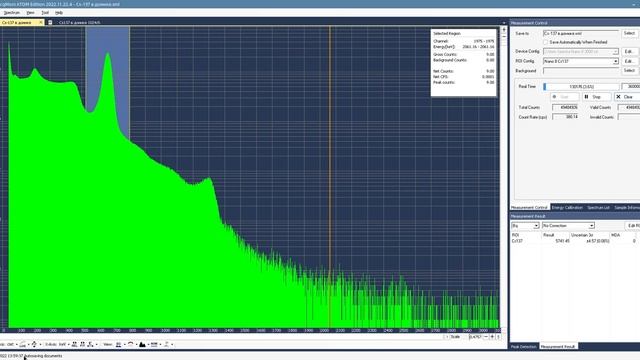Open the Spectrum menu
This screenshot has width=640, height=360.
11,13
